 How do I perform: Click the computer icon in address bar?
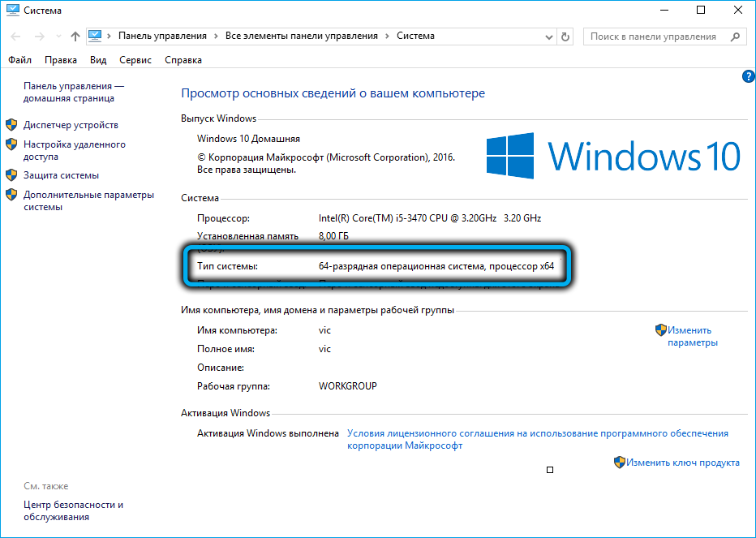coord(95,37)
